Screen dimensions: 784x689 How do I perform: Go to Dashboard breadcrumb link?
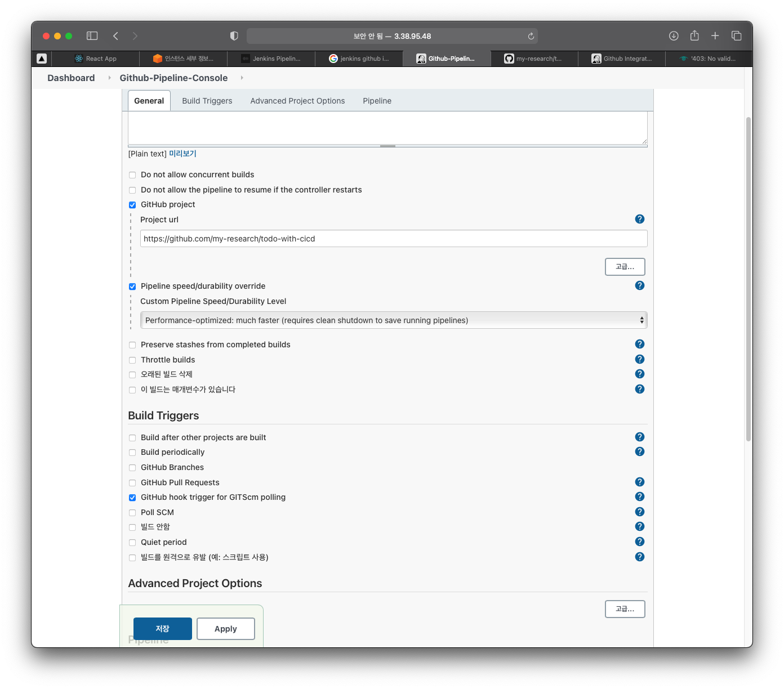tap(71, 78)
